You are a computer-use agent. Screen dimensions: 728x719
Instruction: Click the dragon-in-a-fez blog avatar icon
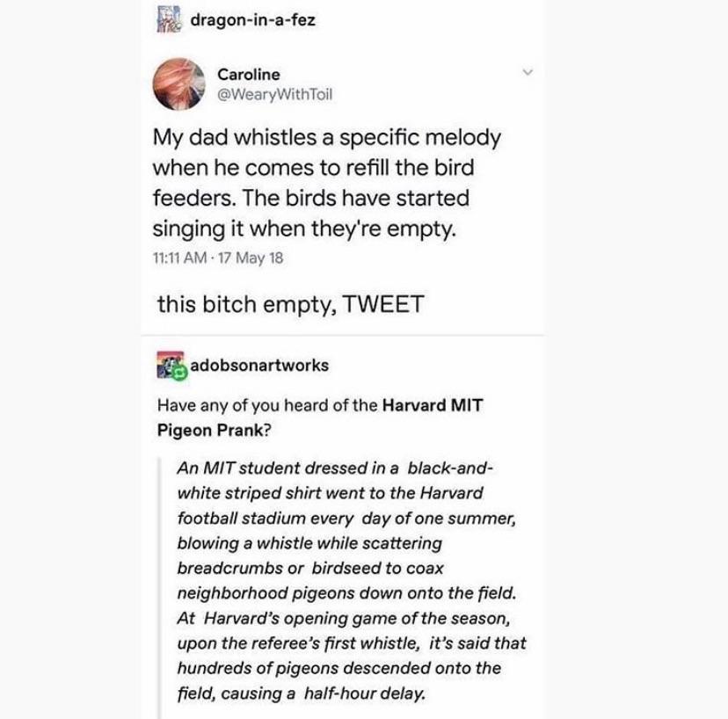point(165,18)
